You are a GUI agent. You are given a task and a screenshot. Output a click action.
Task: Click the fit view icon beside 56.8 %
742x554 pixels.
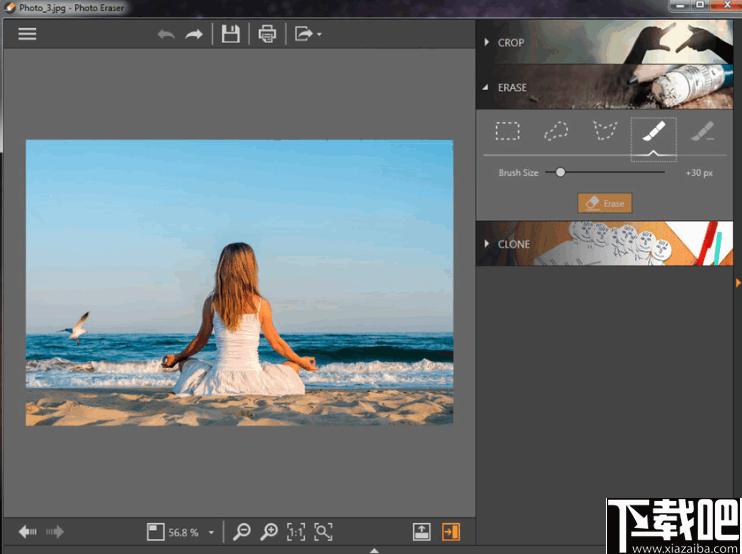tap(155, 532)
